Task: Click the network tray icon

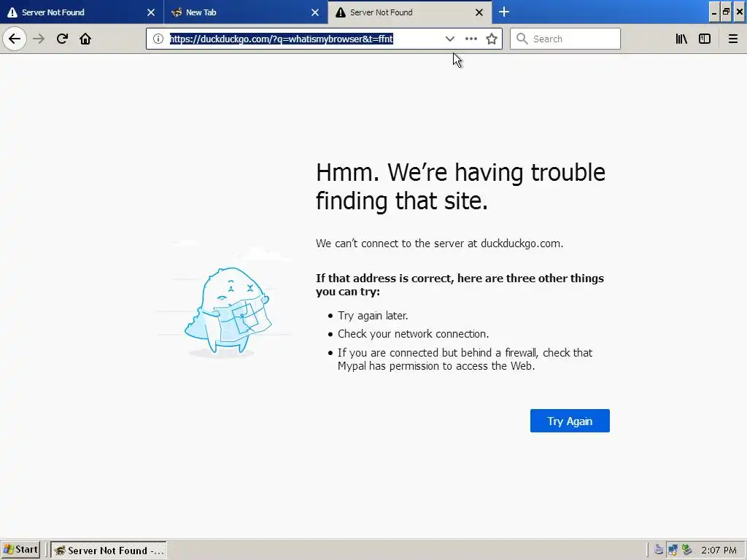Action: (672, 550)
